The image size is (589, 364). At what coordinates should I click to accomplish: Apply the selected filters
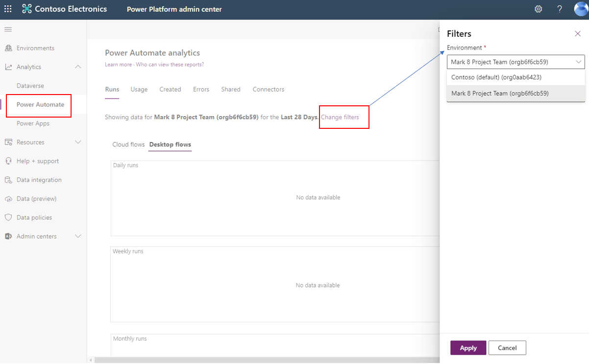pos(468,348)
